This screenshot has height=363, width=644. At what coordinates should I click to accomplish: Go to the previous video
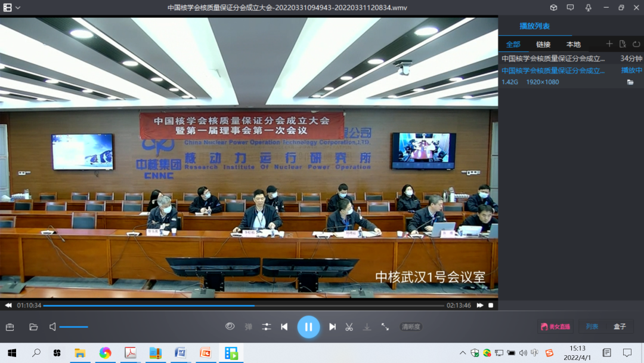[x=284, y=327]
